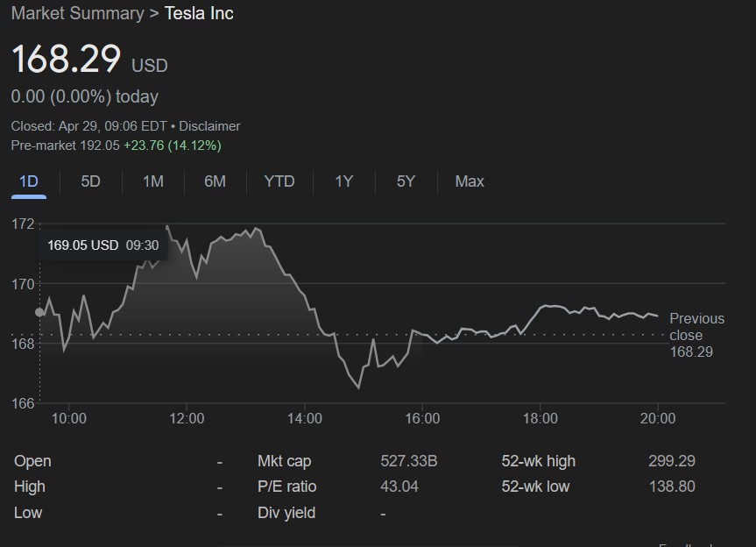Click the Low stat label
Viewport: 756px width, 547px height.
pyautogui.click(x=28, y=512)
